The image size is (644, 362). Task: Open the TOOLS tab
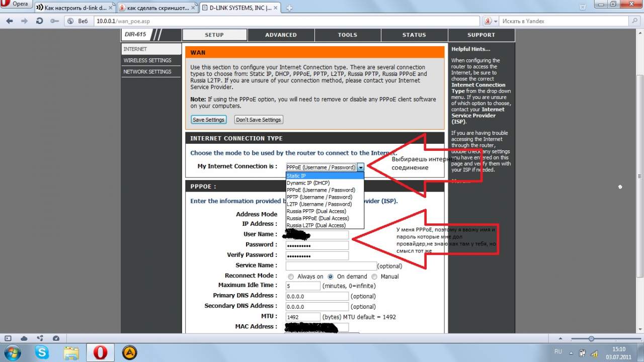[348, 35]
